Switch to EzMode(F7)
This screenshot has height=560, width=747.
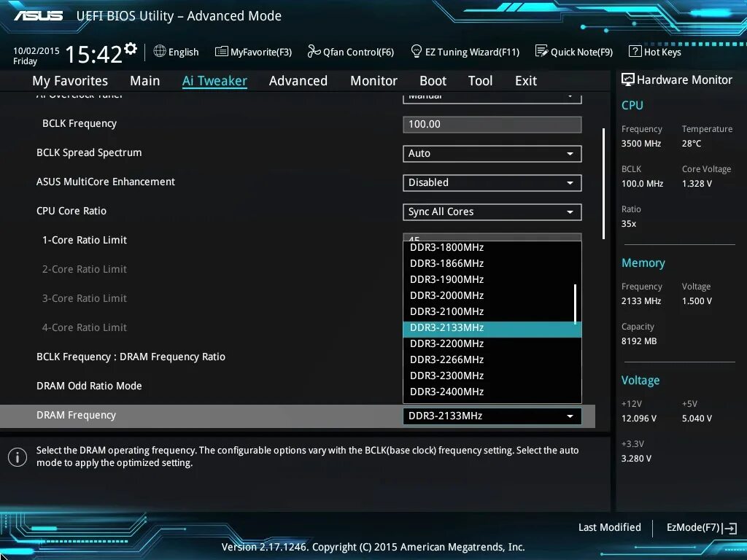(701, 528)
